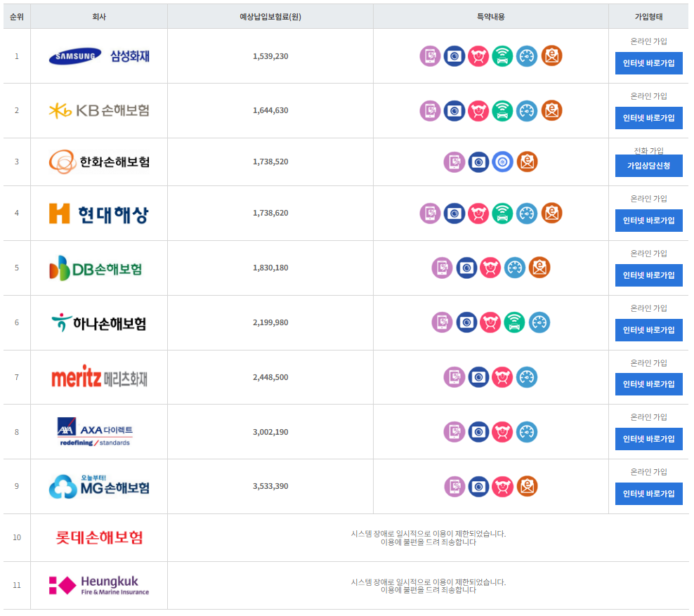
Task: Click premium value 1,539,230
Action: coord(270,56)
